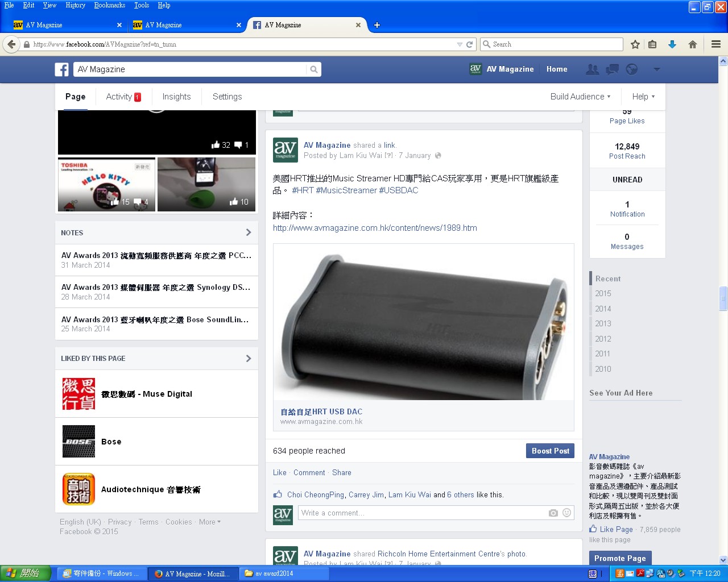Click the Facebook search input
Image resolution: width=728 pixels, height=582 pixels.
189,69
